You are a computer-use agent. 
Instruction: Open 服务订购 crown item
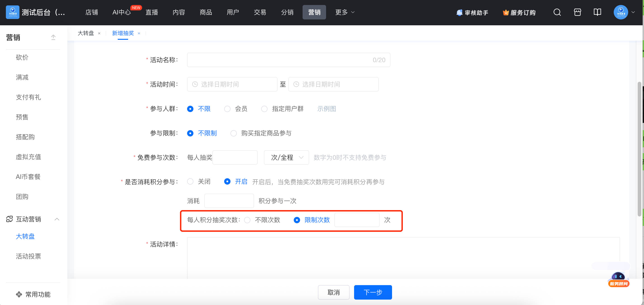pyautogui.click(x=519, y=12)
